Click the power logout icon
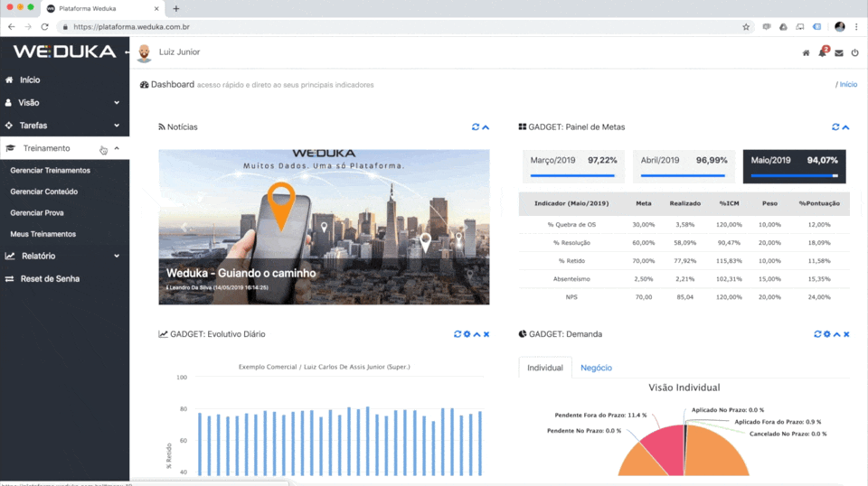This screenshot has width=868, height=486. [855, 53]
